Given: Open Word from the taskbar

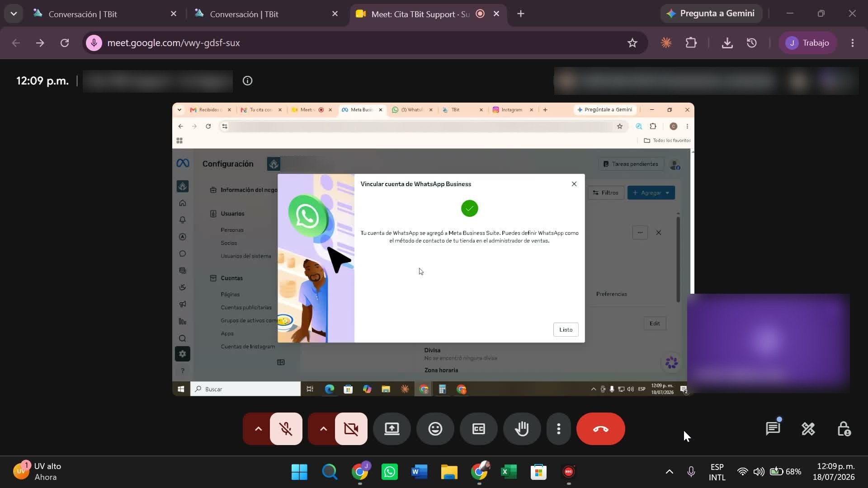Looking at the screenshot, I should click(419, 472).
